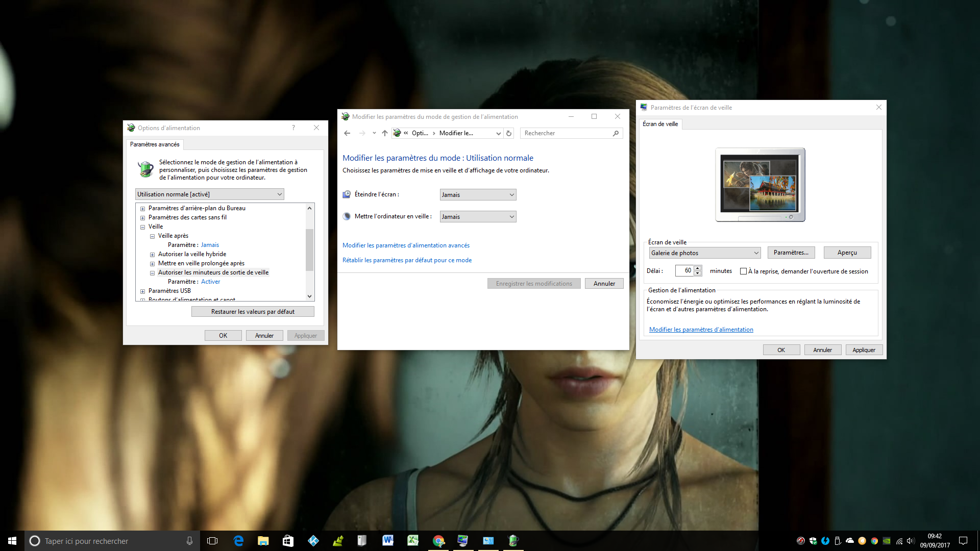This screenshot has height=551, width=980.
Task: Open Galerie de photos screensaver dropdown
Action: (x=704, y=253)
